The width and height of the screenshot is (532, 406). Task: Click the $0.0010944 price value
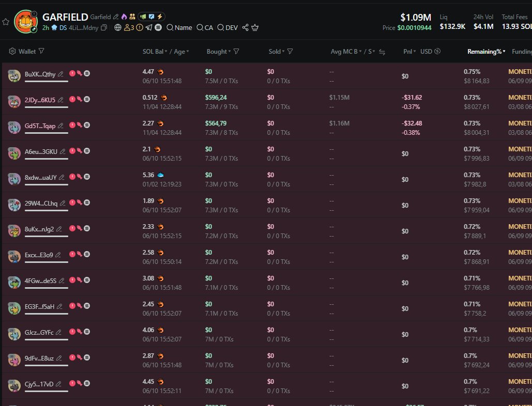pos(414,28)
